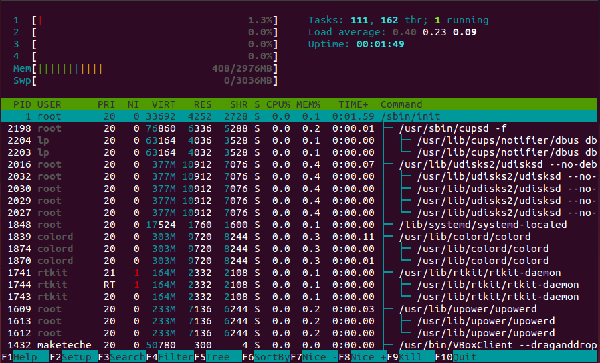
Task: Select PID 2032 udisksd thread row
Action: pyautogui.click(x=299, y=177)
